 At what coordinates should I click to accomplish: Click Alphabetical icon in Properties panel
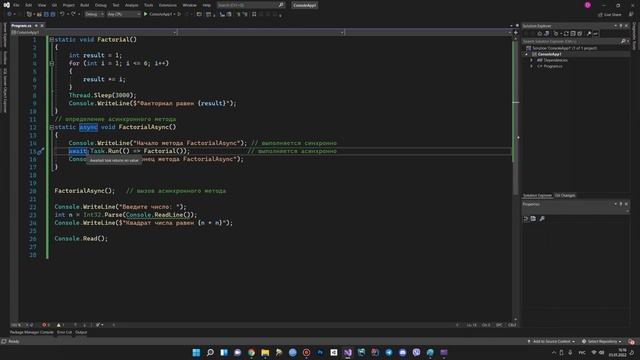[x=533, y=219]
